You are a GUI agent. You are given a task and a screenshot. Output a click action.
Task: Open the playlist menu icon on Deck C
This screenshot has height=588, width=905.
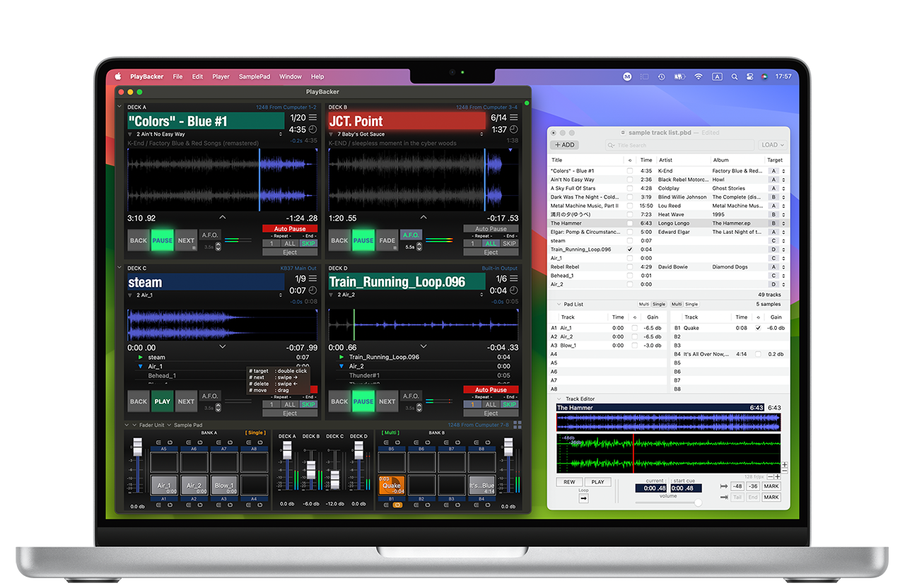tap(313, 279)
